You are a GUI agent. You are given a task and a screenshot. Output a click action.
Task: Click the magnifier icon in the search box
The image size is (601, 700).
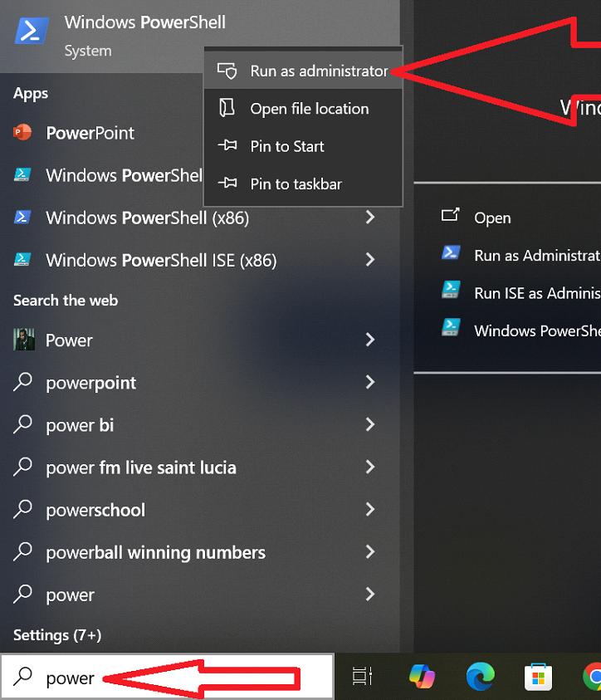[x=22, y=677]
